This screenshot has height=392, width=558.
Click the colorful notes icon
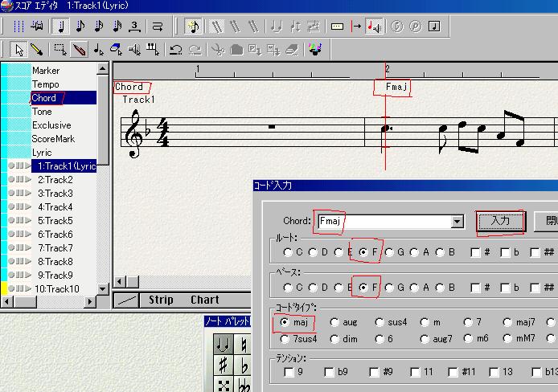(x=315, y=49)
